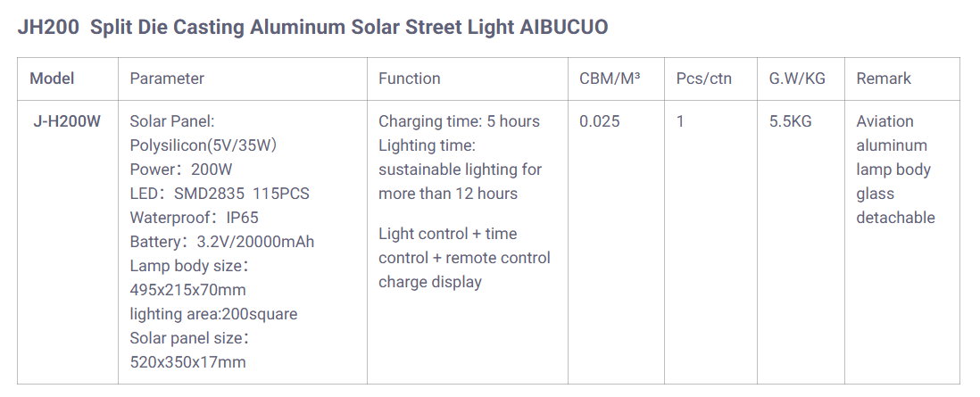Screen dimensions: 980x397
Task: Click the Battery: 3.2V/20000mAh line
Action: tap(221, 242)
